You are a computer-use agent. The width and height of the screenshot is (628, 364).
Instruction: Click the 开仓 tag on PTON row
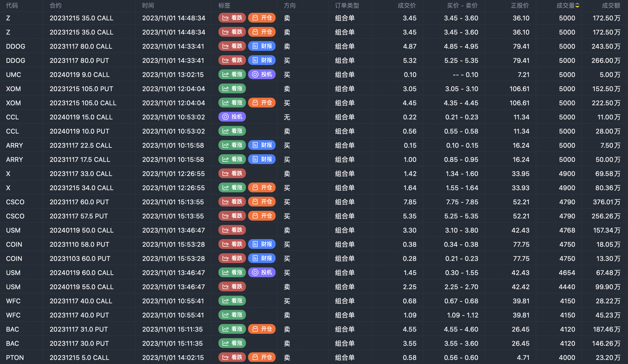[x=262, y=357]
